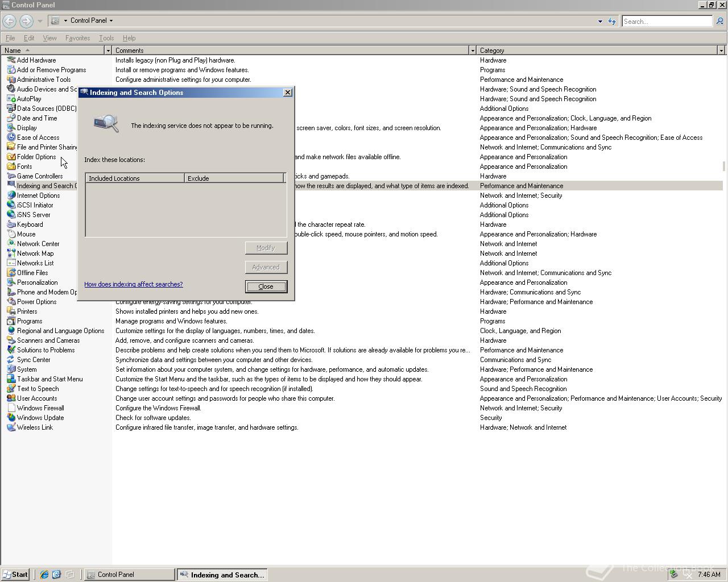
Task: Open the Edit menu
Action: [29, 38]
